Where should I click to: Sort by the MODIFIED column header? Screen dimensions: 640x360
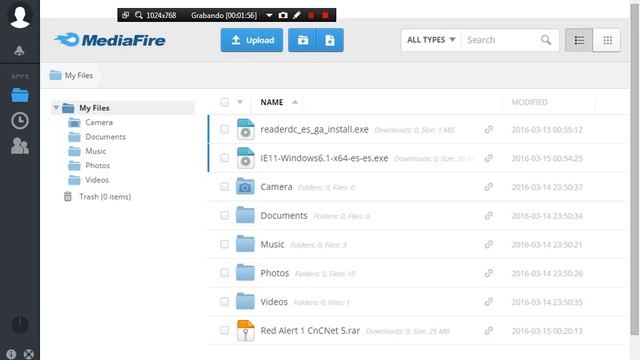tap(529, 102)
